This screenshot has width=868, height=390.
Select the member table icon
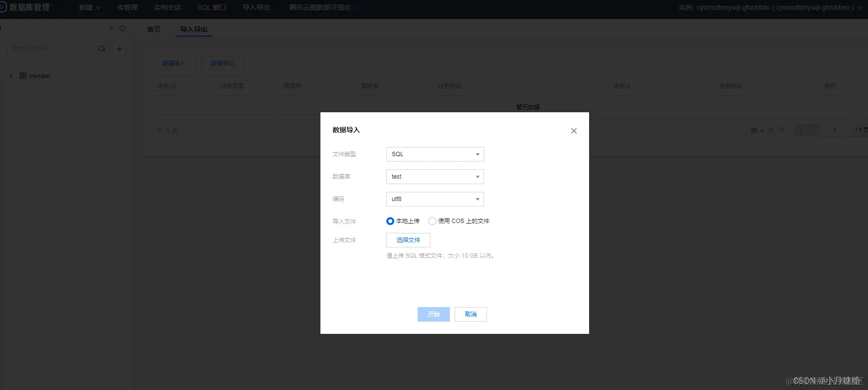pyautogui.click(x=23, y=76)
